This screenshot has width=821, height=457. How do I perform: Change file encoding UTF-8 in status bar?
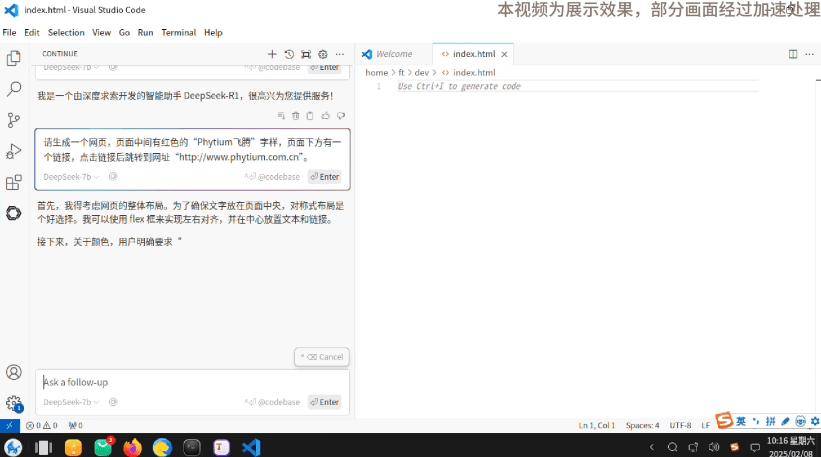[x=680, y=426]
